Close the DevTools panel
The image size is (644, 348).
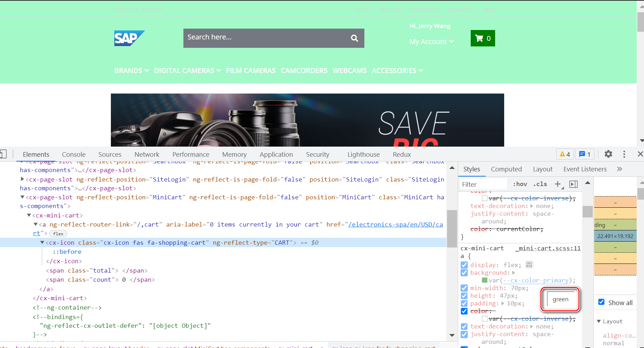tap(640, 154)
